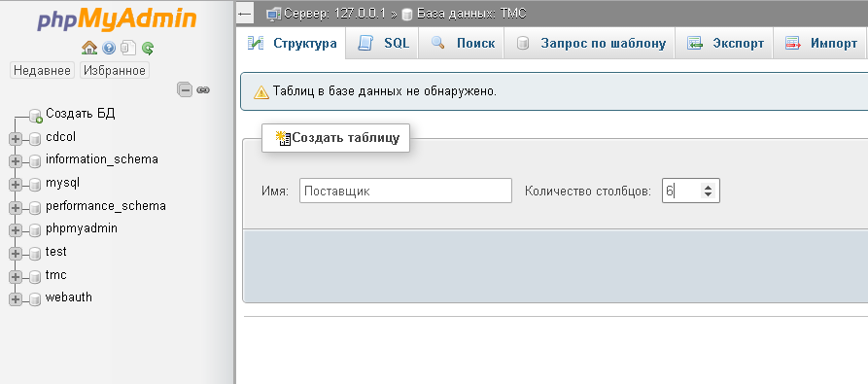Select the server icon in the breadcrumb

pyautogui.click(x=274, y=14)
